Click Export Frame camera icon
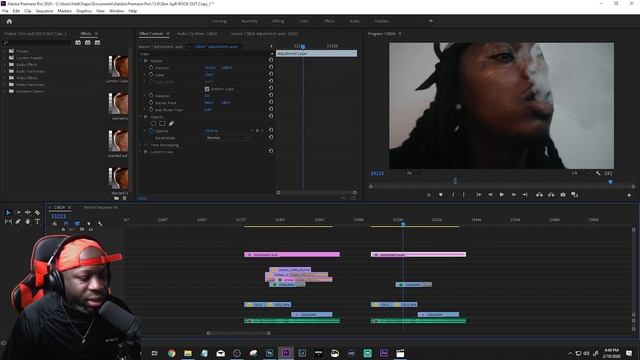Image resolution: width=640 pixels, height=360 pixels. pyautogui.click(x=563, y=195)
